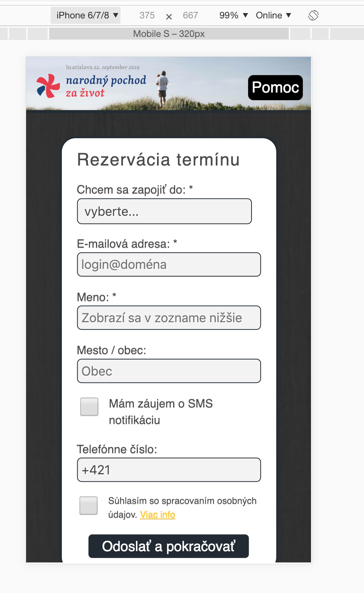Click the Telefónne číslo +421 field

coord(169,470)
